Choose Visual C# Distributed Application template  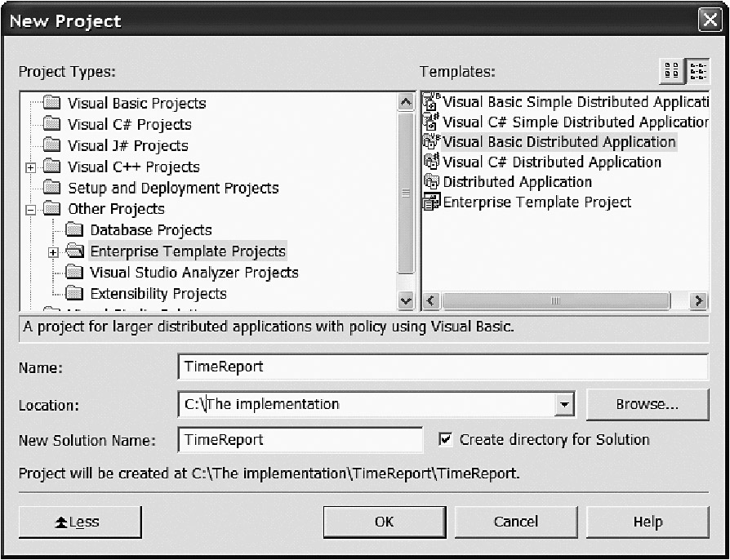tap(551, 162)
